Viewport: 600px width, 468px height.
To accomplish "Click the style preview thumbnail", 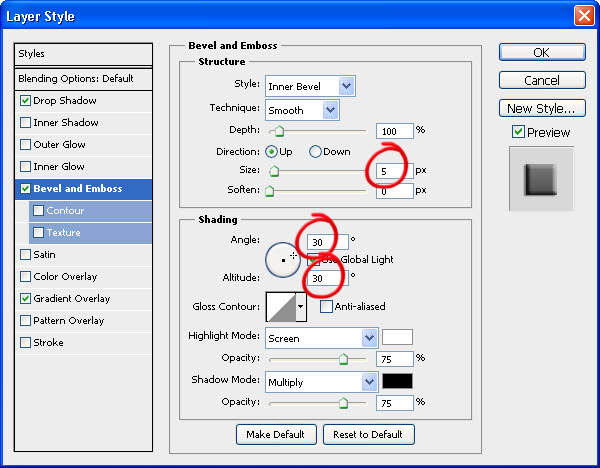I will point(541,179).
